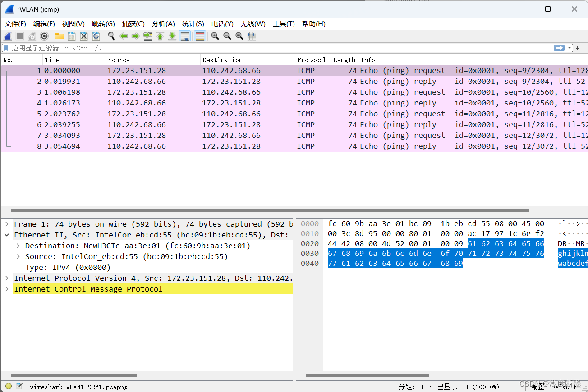
Task: Expand the Frame 1 tree node
Action: click(x=7, y=224)
